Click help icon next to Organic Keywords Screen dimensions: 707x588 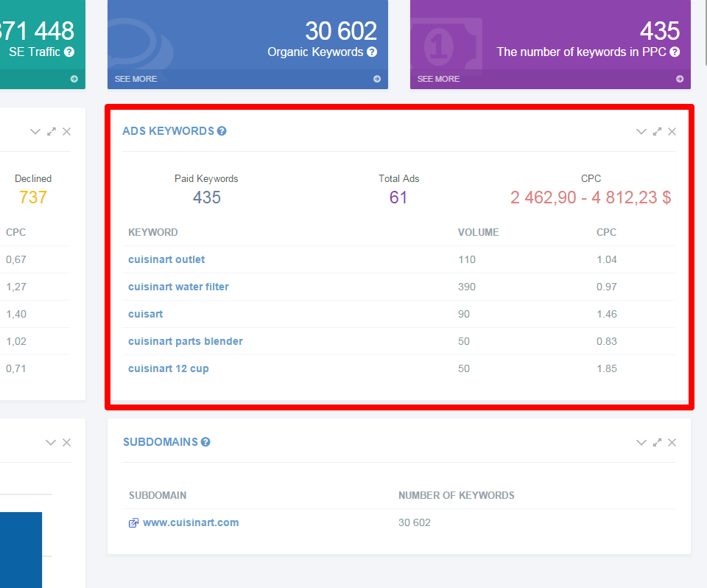tap(372, 52)
